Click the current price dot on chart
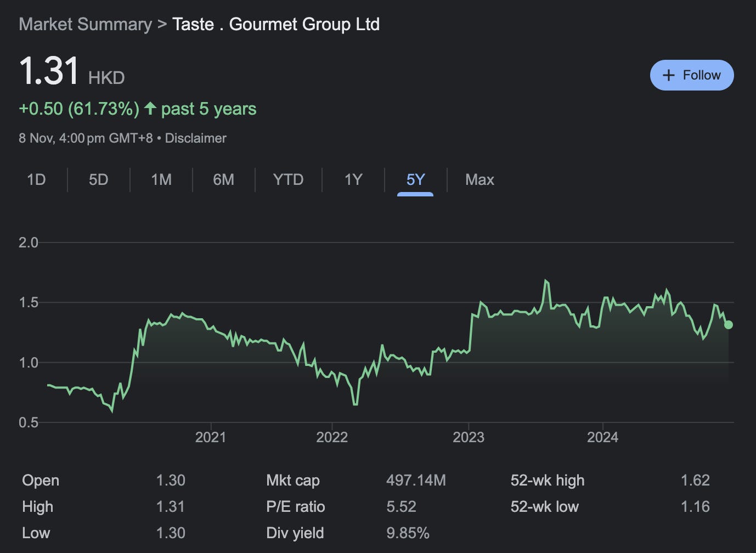This screenshot has width=756, height=553. pyautogui.click(x=729, y=325)
